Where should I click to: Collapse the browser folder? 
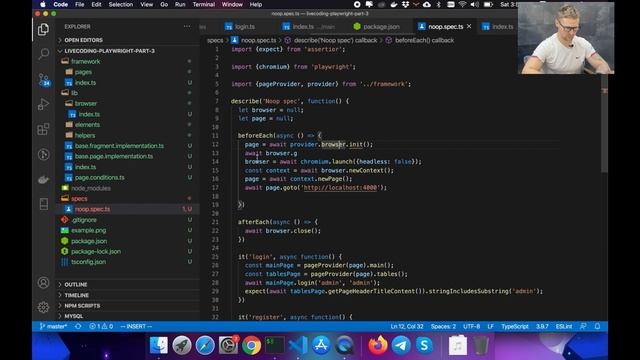(x=86, y=104)
